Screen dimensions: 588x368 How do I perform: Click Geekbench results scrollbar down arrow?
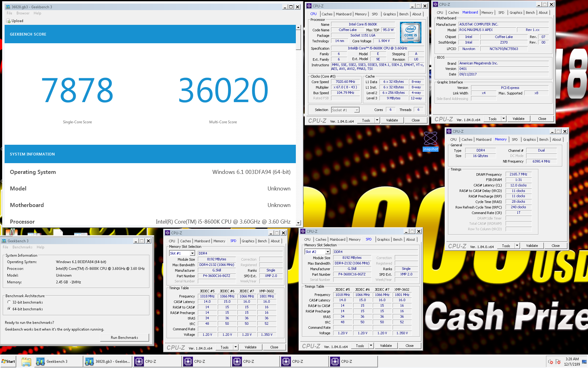coord(298,223)
